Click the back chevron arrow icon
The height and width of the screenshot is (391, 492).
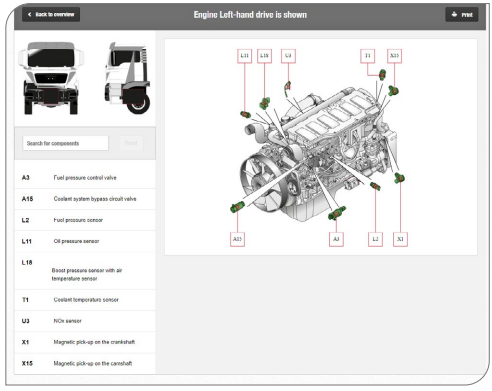pyautogui.click(x=30, y=14)
